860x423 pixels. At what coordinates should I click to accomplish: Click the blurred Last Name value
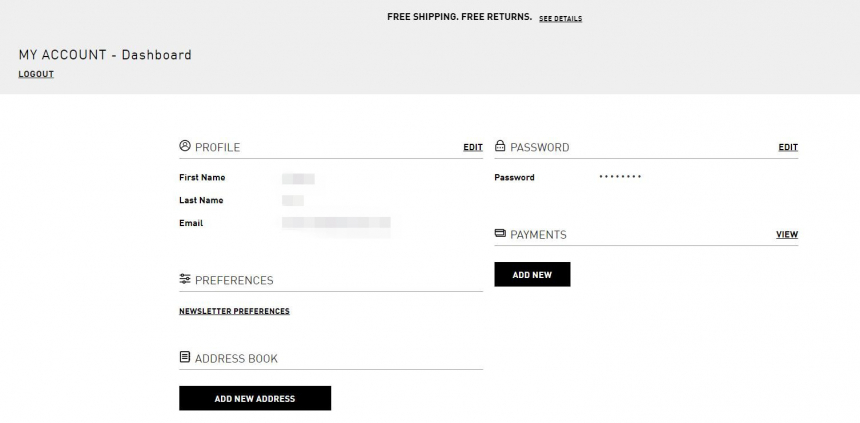(293, 200)
